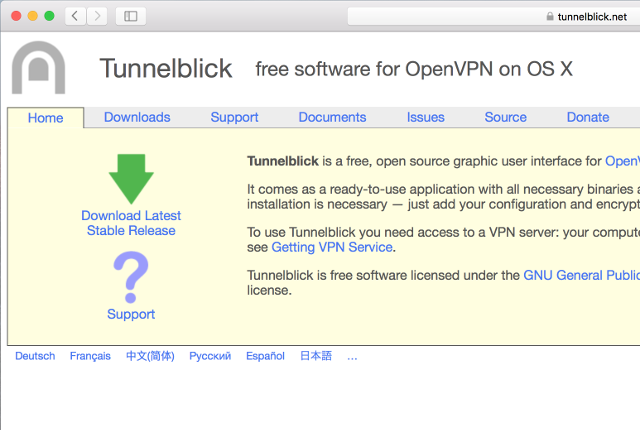Select the Issues tab
640x430 pixels.
pyautogui.click(x=426, y=117)
